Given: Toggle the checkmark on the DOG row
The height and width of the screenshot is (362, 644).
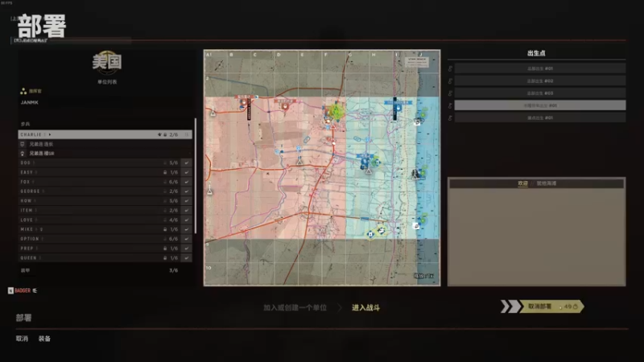Looking at the screenshot, I should coord(187,163).
